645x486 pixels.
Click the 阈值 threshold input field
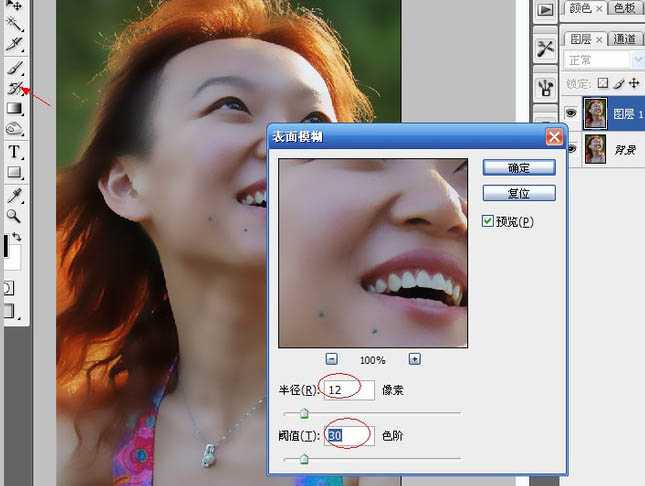click(x=349, y=436)
